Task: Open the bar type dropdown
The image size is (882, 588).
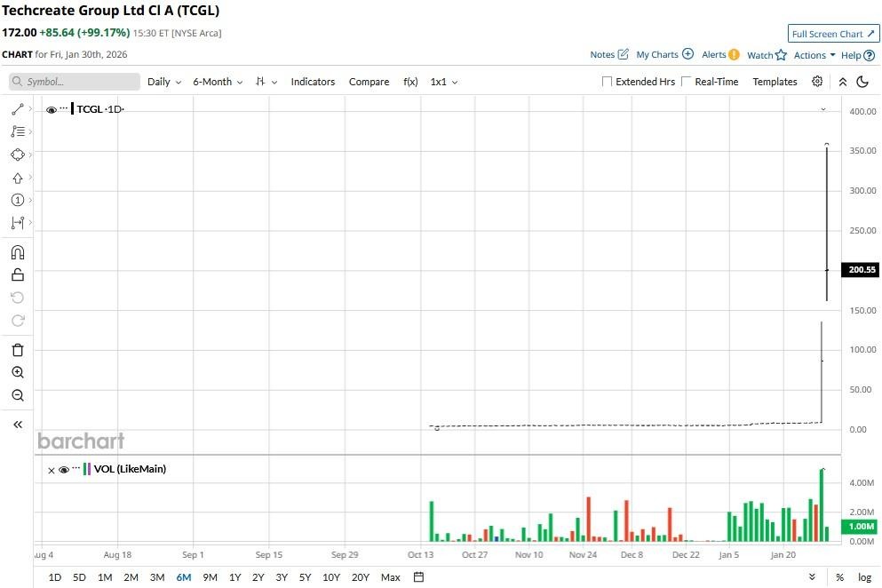Action: [266, 82]
